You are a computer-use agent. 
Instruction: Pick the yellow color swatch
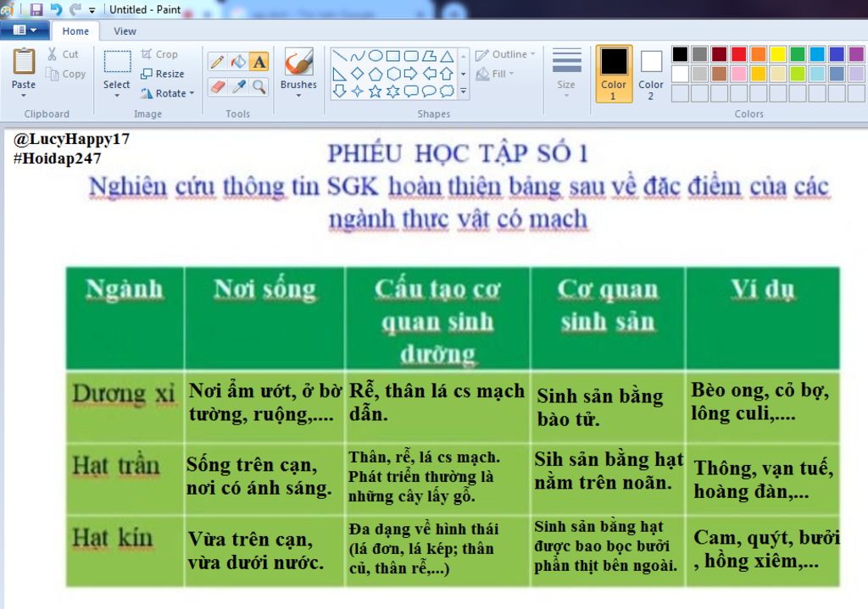[778, 54]
